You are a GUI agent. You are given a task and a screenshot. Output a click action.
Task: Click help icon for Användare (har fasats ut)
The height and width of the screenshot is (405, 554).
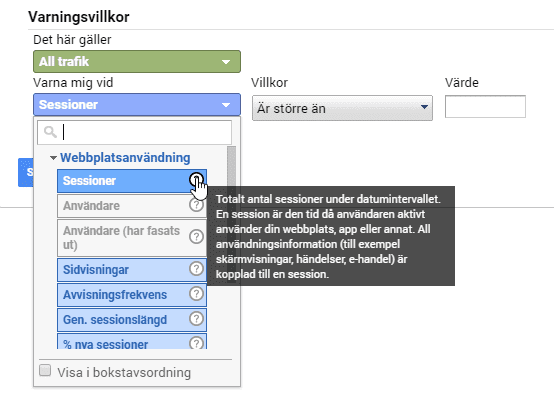click(196, 236)
